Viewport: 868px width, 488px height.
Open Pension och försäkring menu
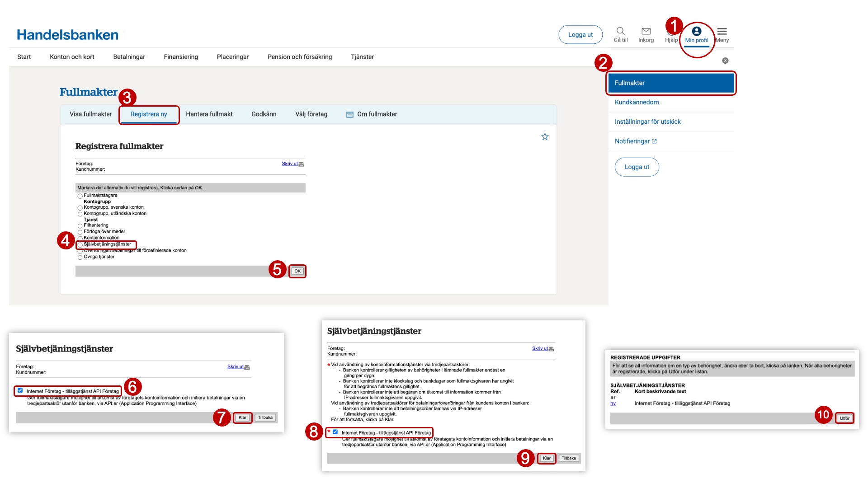(300, 57)
